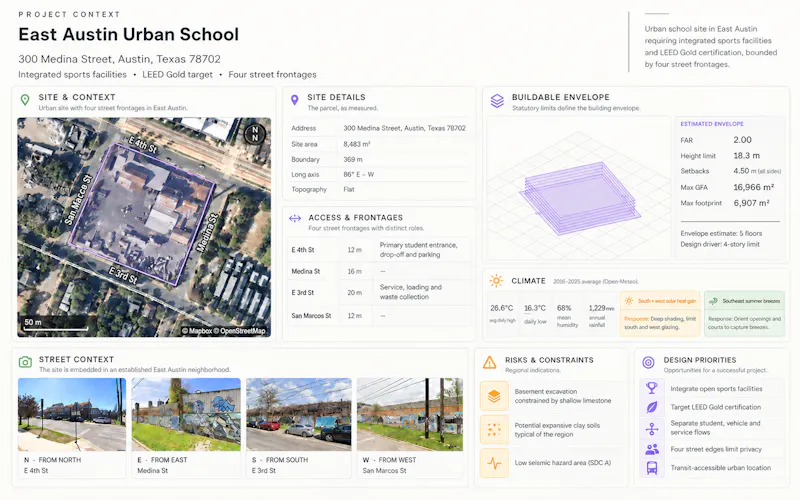Image resolution: width=800 pixels, height=500 pixels.
Task: Open the From East Medina St photo
Action: (186, 414)
